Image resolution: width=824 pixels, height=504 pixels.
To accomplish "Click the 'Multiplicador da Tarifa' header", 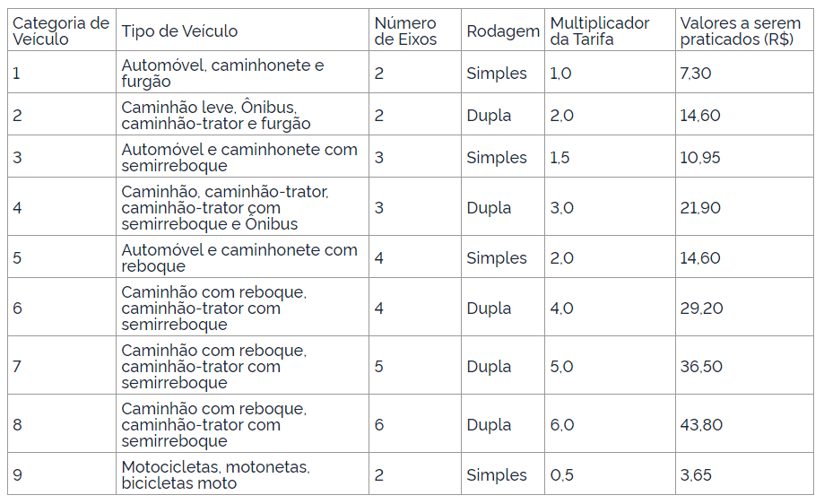I will pos(600,31).
